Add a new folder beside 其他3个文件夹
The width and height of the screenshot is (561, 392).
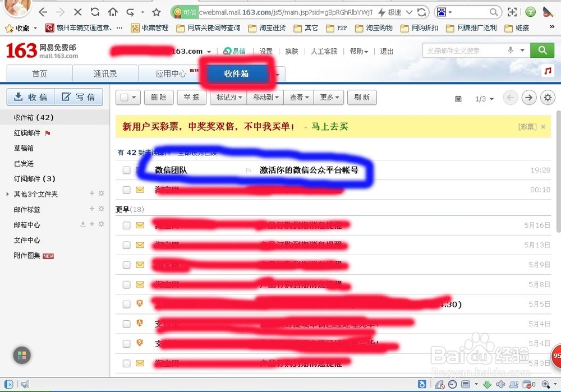[x=92, y=193]
